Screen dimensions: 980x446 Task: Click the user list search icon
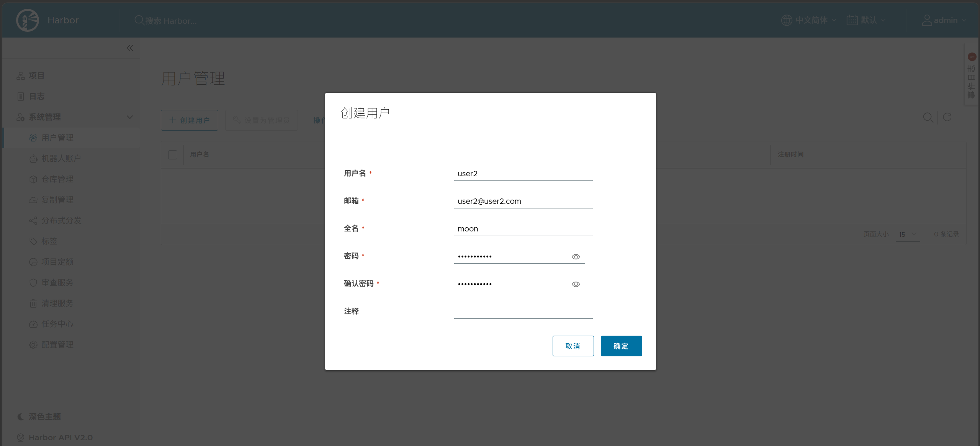[928, 117]
